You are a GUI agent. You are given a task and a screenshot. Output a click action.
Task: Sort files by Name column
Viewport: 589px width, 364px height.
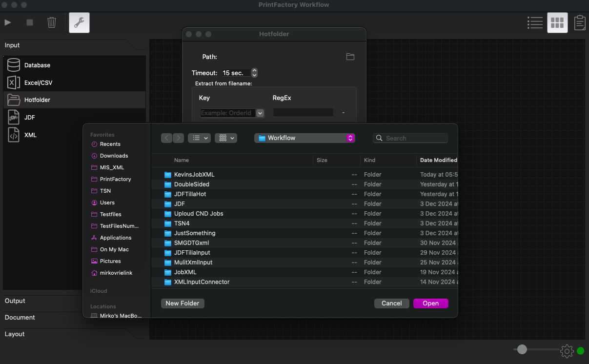(182, 160)
